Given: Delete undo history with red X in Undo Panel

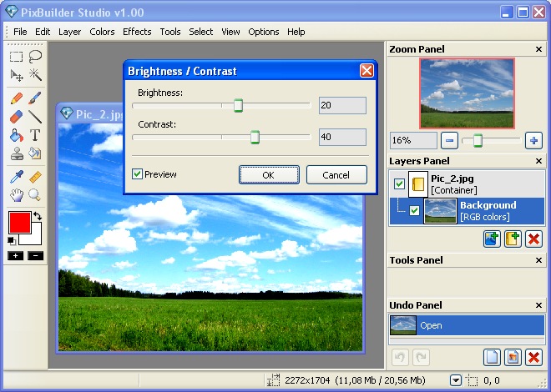Looking at the screenshot, I should 533,358.
